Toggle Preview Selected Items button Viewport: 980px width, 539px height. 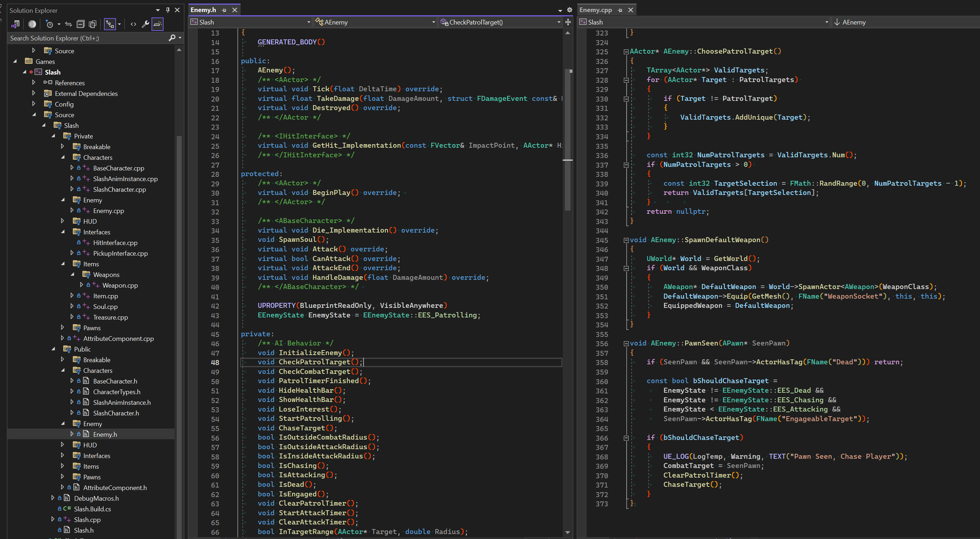tap(158, 24)
